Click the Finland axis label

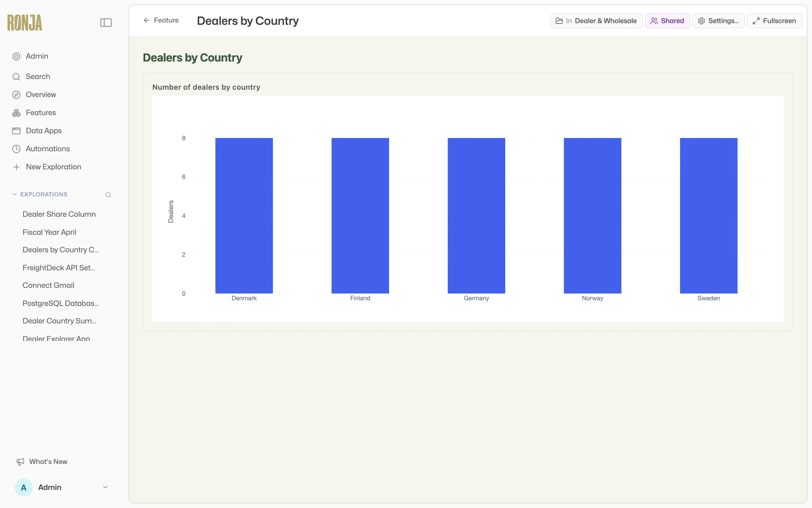click(360, 298)
